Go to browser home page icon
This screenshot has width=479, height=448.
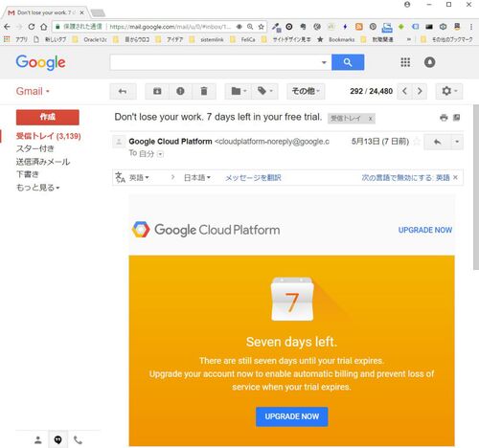coord(44,27)
